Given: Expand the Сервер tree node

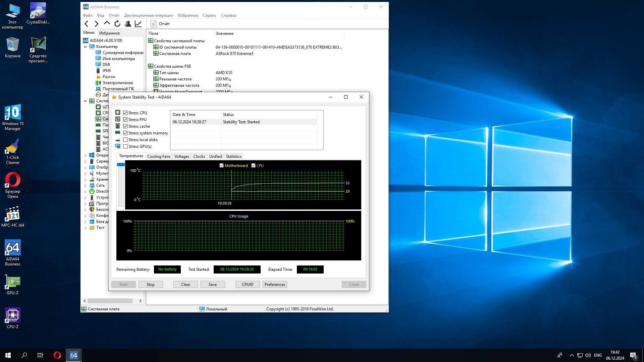Looking at the screenshot, I should (x=85, y=161).
